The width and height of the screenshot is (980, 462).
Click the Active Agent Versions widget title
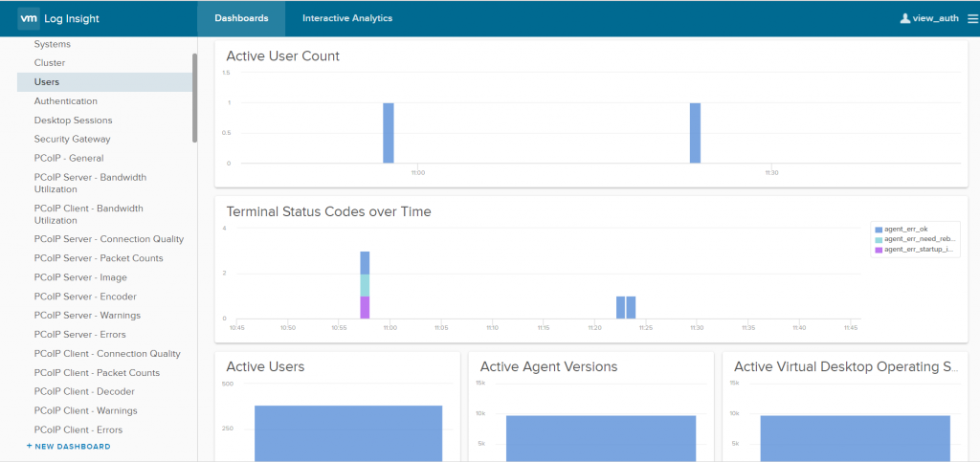click(548, 366)
